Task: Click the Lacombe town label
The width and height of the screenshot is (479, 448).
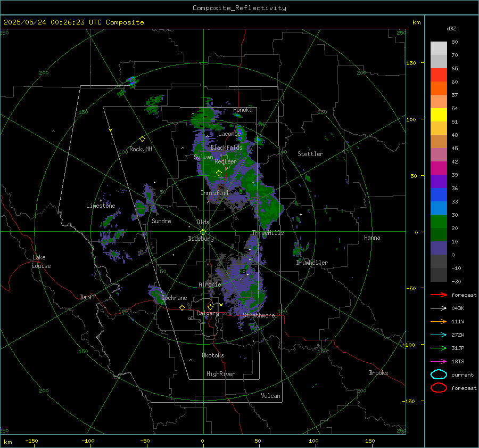Action: (x=229, y=134)
